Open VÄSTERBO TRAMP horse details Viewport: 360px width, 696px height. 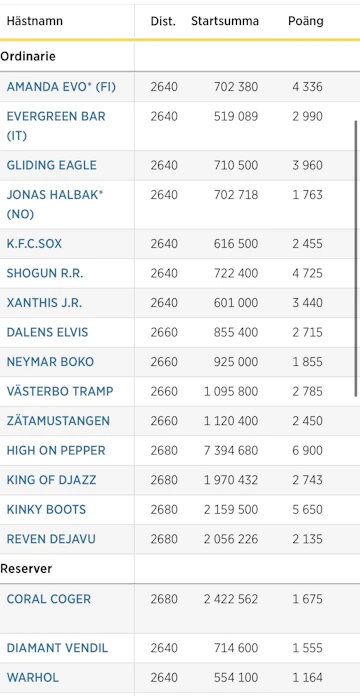pos(60,392)
